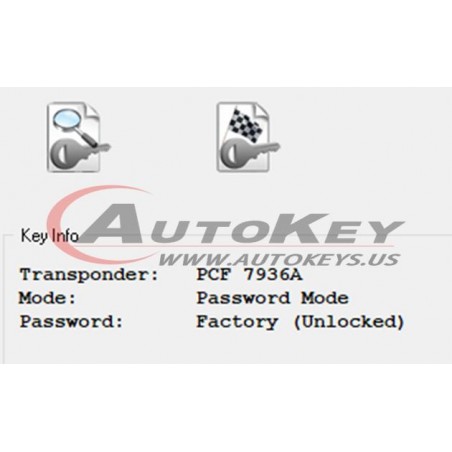
Task: Open the www.autokeys.us link text
Action: pyautogui.click(x=279, y=259)
